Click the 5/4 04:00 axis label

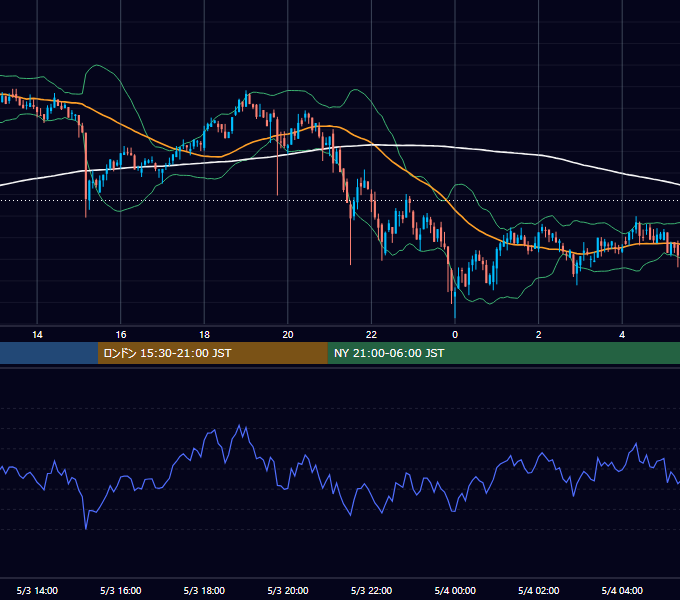pyautogui.click(x=622, y=590)
